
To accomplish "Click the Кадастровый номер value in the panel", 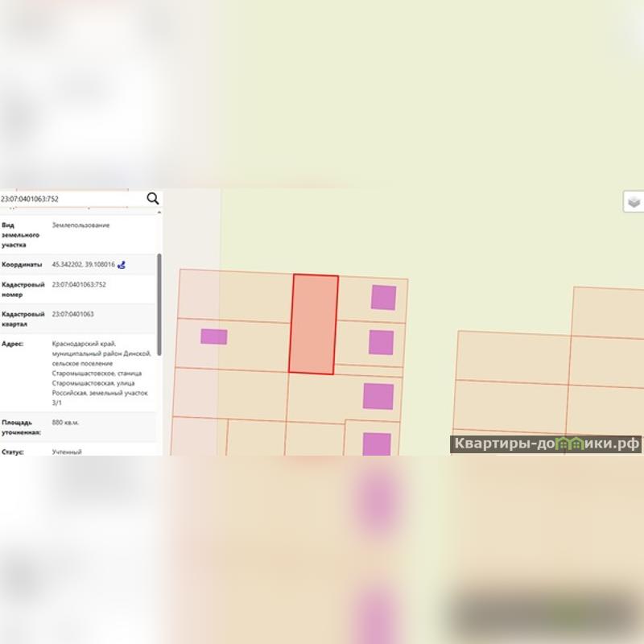I will pyautogui.click(x=79, y=284).
